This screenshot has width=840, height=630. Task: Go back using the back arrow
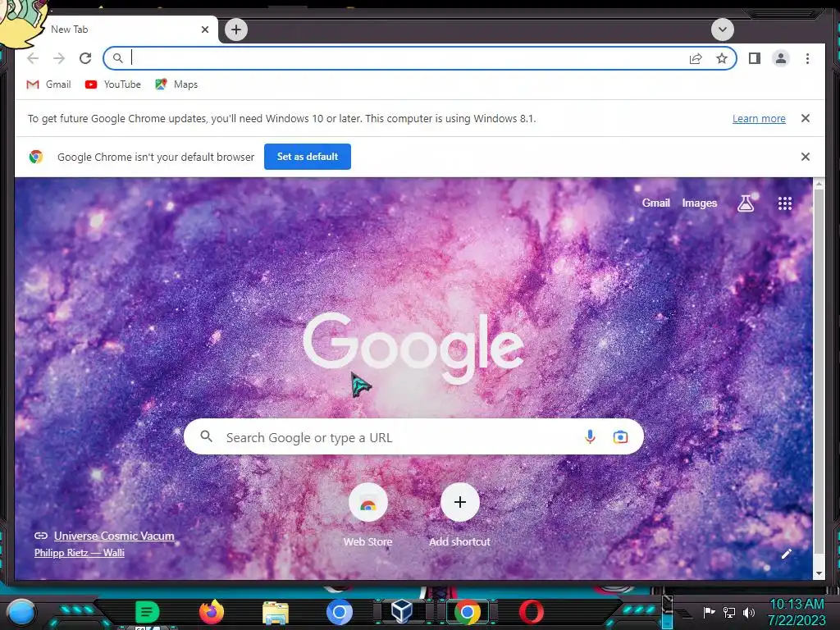(x=33, y=58)
